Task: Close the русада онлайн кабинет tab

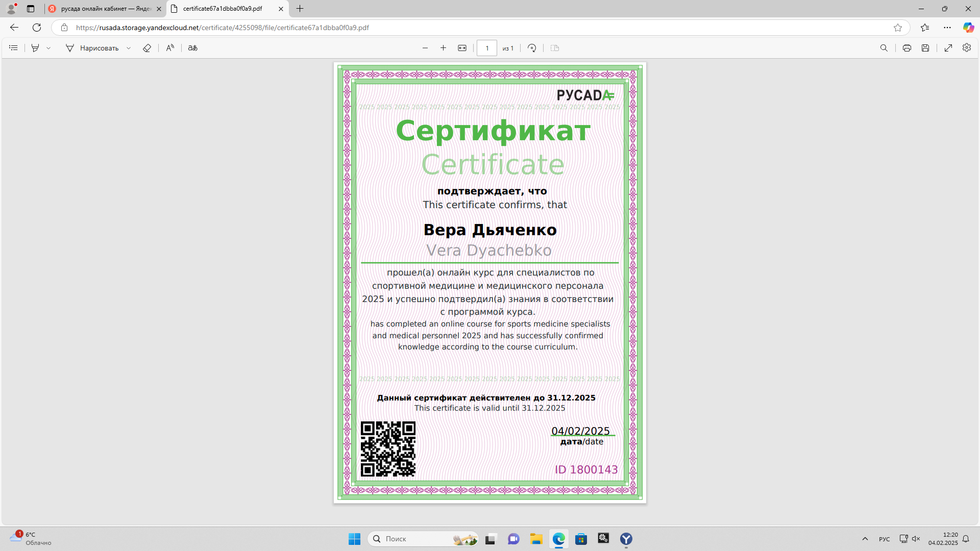Action: [159, 9]
